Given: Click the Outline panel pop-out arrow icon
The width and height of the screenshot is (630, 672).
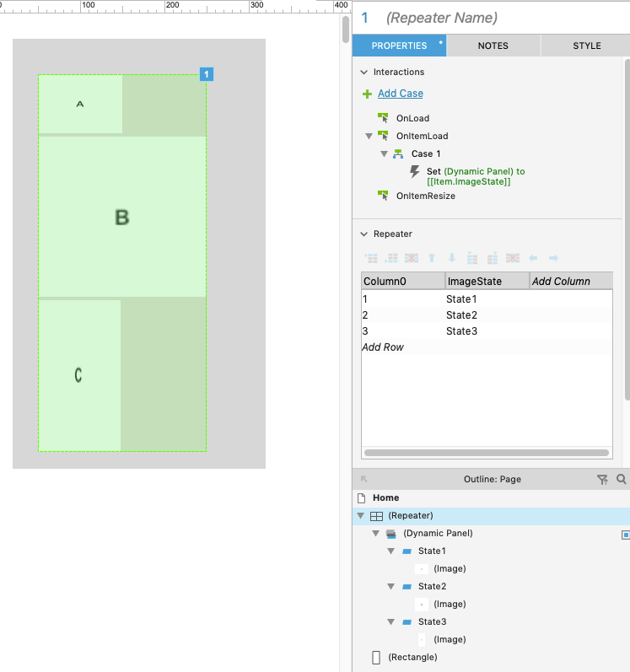Looking at the screenshot, I should pos(364,479).
